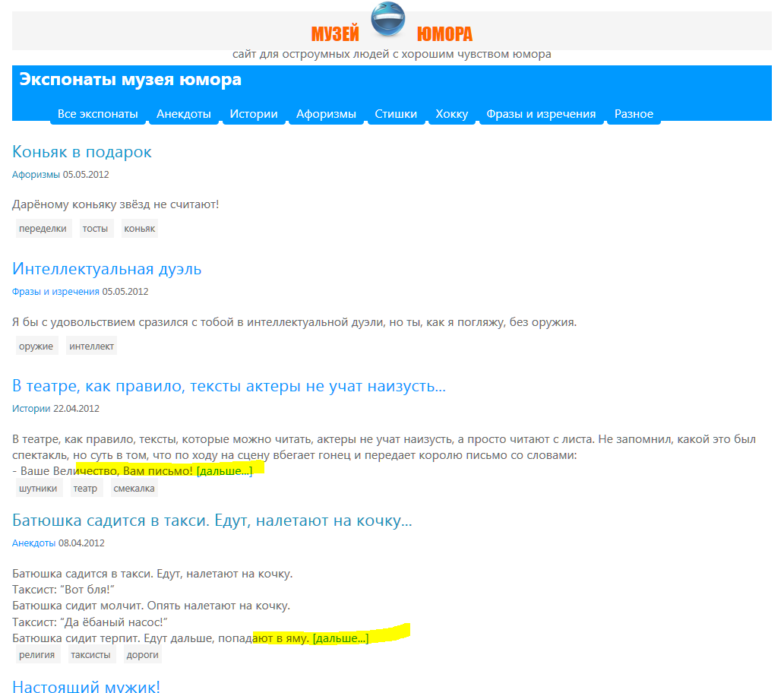Screen dimensions: 784x693
Task: Expand the taxi joke [дальше...] link
Action: (341, 638)
